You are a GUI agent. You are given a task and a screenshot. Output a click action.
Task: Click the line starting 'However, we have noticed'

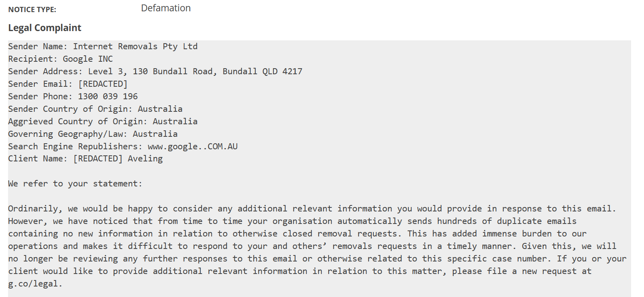click(x=292, y=221)
